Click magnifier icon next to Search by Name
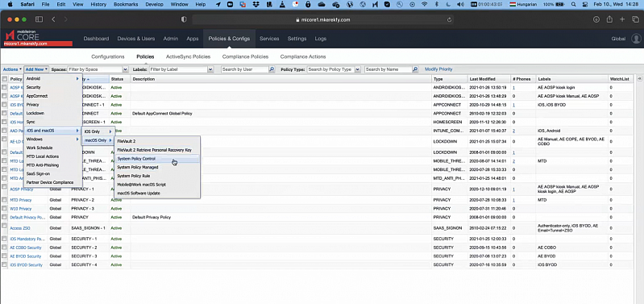Image resolution: width=644 pixels, height=304 pixels. tap(415, 69)
